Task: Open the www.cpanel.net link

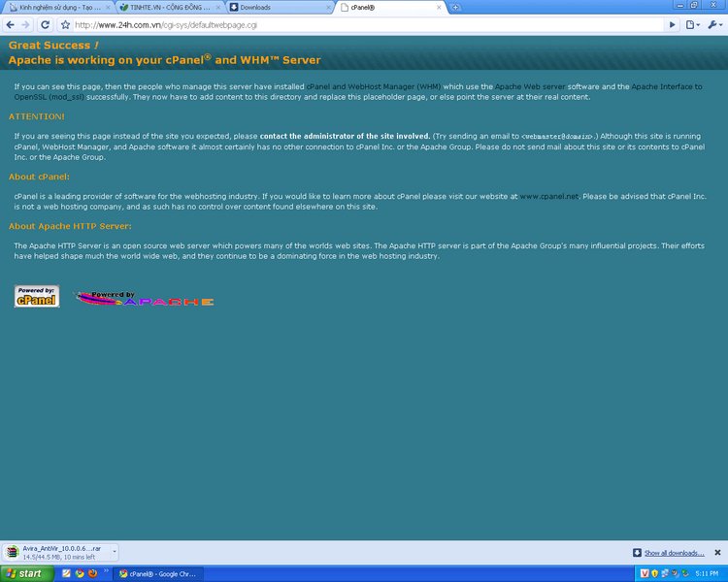Action: 549,196
